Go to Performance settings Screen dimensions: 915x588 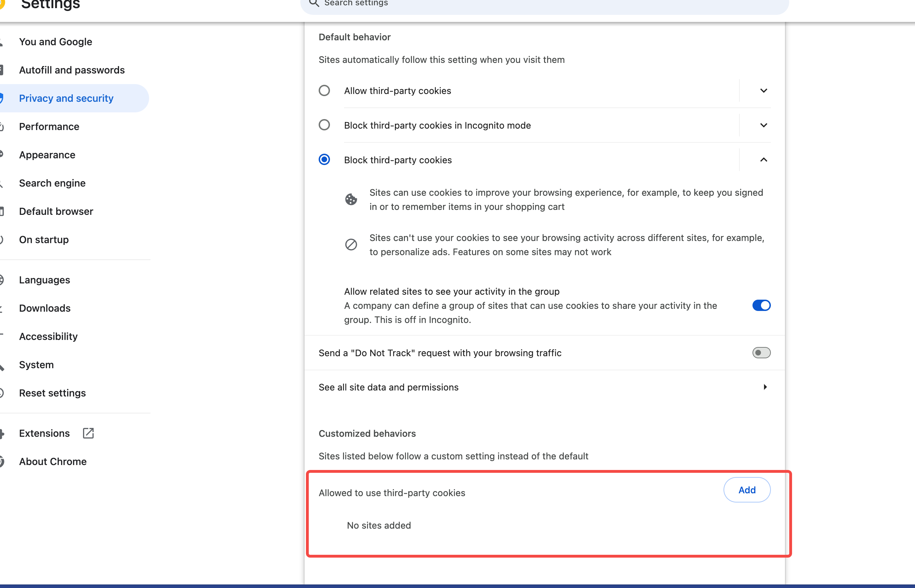pos(49,127)
